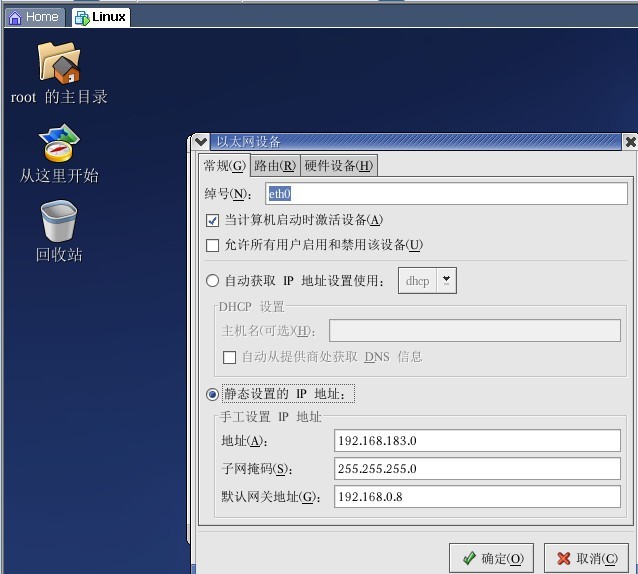The image size is (638, 574).
Task: Click the 地址 field showing 192.168.183.0
Action: click(476, 441)
